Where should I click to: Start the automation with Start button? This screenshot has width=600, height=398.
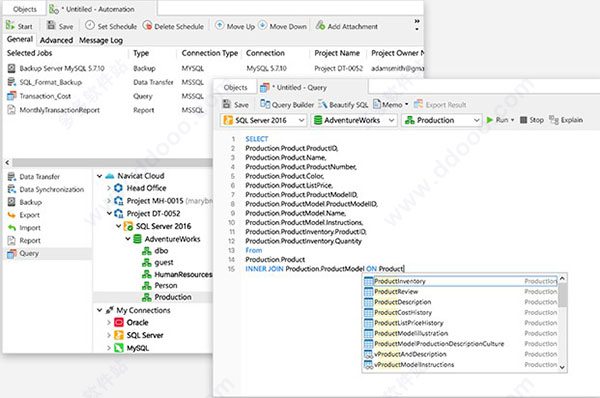click(x=19, y=26)
